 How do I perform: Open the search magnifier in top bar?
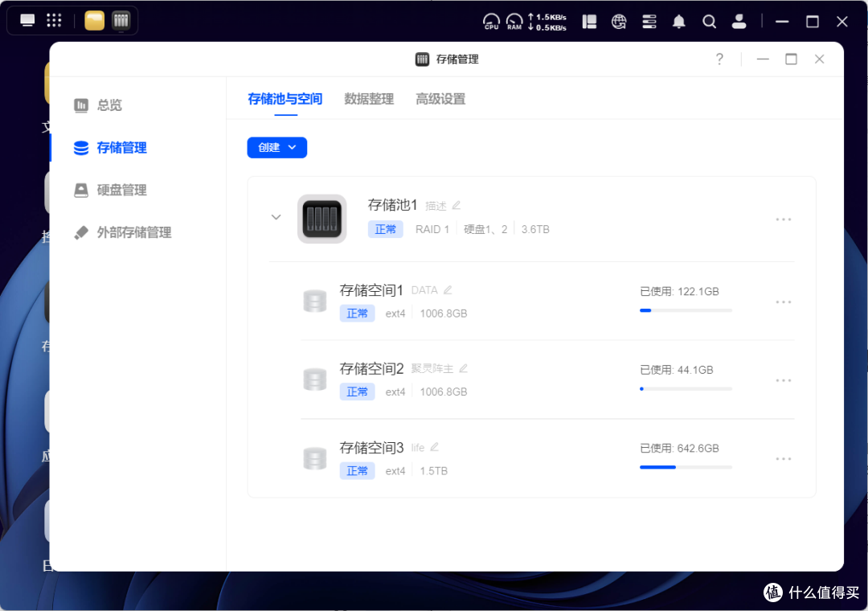click(709, 22)
